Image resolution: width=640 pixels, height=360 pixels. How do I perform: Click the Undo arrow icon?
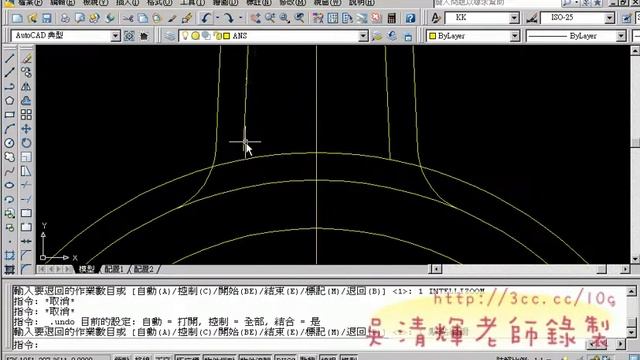click(x=206, y=18)
